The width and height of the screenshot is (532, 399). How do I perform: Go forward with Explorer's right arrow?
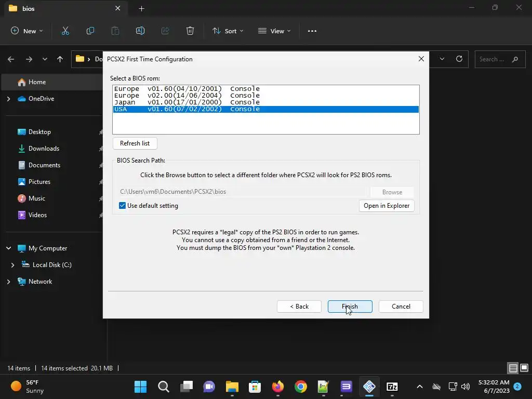pos(29,59)
